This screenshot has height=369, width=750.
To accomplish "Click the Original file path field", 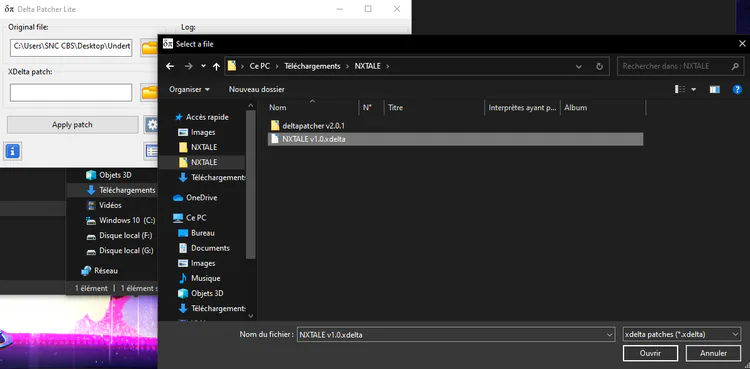I will point(71,48).
